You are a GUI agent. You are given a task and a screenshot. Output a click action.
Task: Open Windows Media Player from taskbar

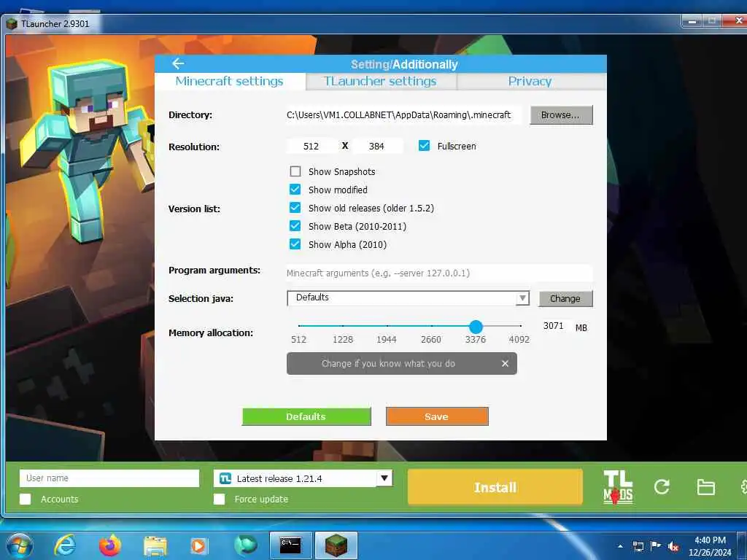pyautogui.click(x=198, y=546)
